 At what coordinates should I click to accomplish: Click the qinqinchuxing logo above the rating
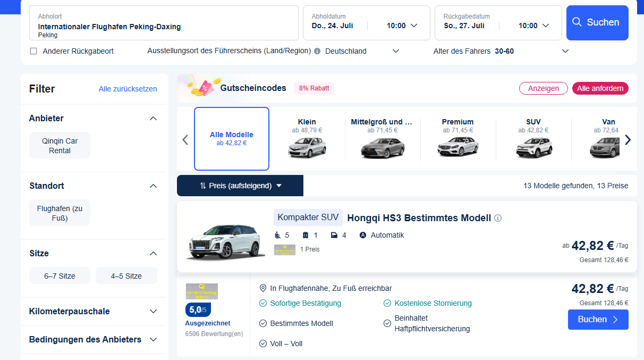tap(202, 291)
